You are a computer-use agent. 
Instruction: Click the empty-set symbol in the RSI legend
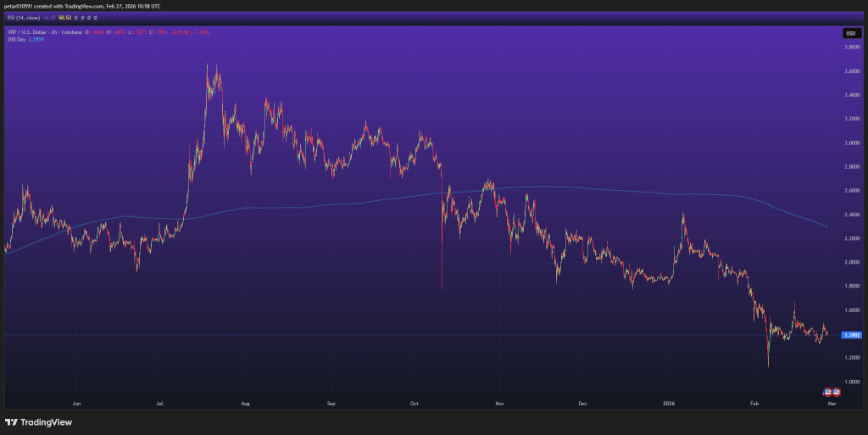coord(88,18)
